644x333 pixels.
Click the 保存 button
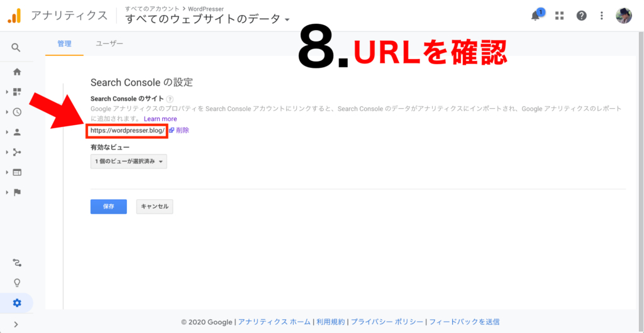[x=108, y=207]
